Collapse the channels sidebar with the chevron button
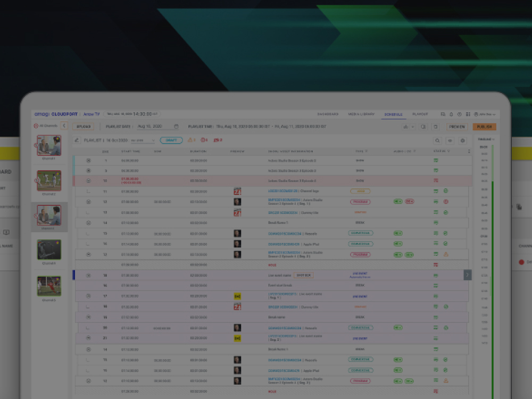The height and width of the screenshot is (399, 532). [64, 126]
